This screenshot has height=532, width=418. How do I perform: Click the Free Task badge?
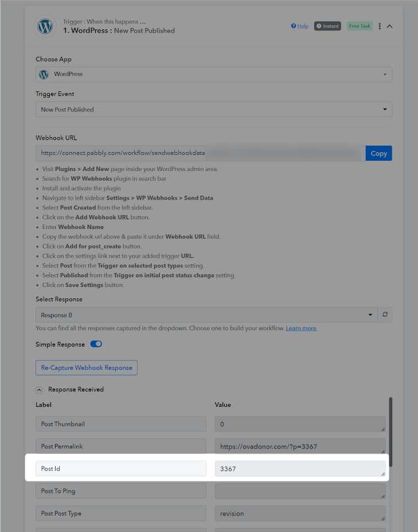360,26
